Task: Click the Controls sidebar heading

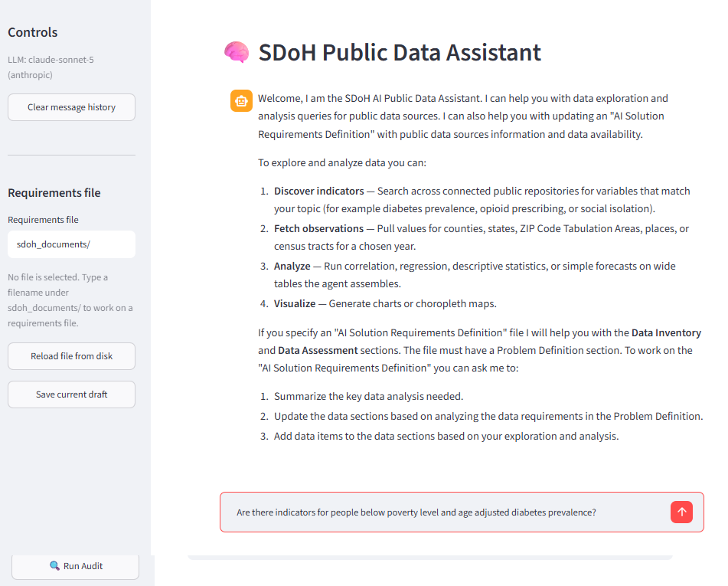Action: pos(32,32)
